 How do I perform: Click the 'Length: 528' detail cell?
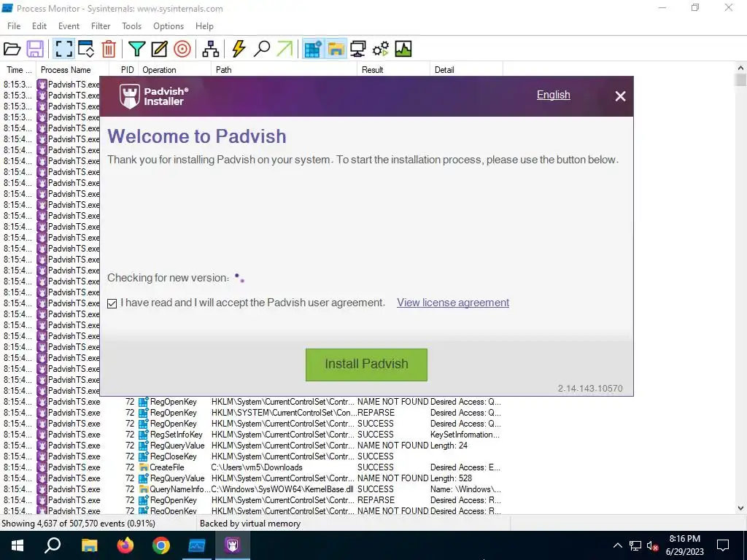451,478
